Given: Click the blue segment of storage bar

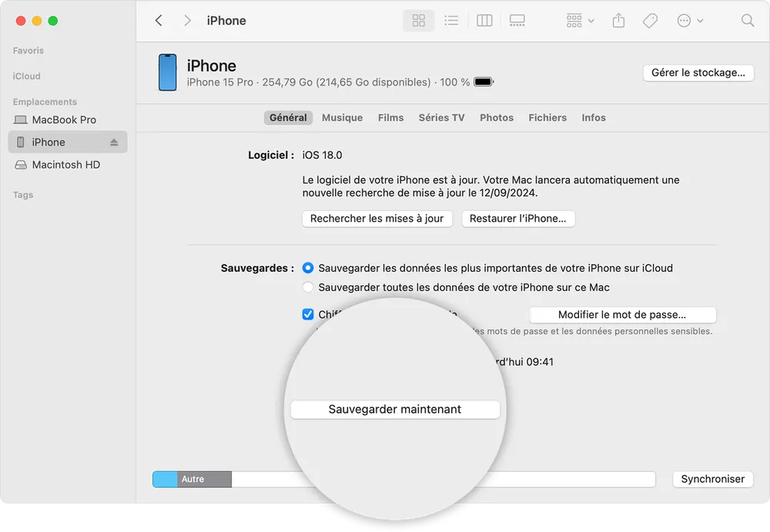Looking at the screenshot, I should 165,479.
